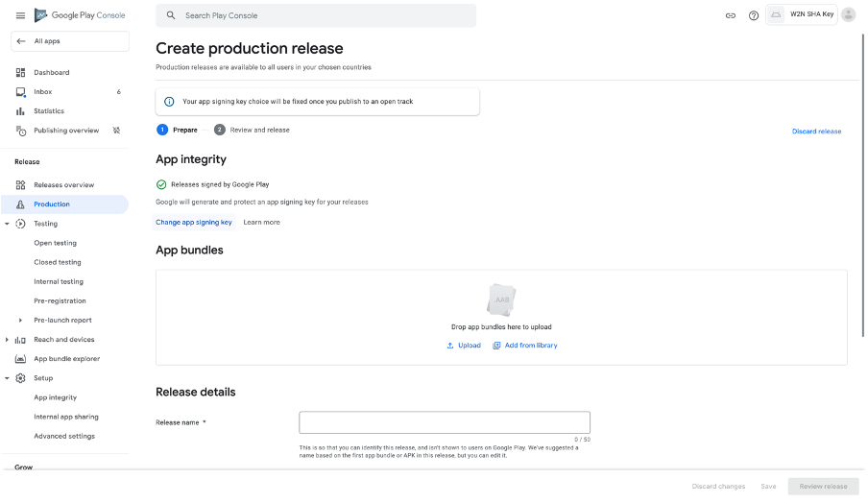Open Statistics bar chart icon
Screen dimensions: 868x503
click(21, 111)
